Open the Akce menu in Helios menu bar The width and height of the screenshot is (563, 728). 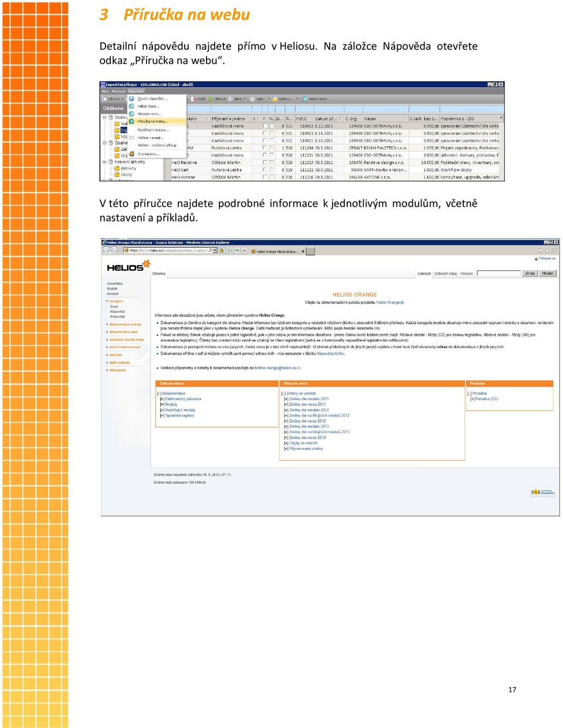pyautogui.click(x=105, y=91)
